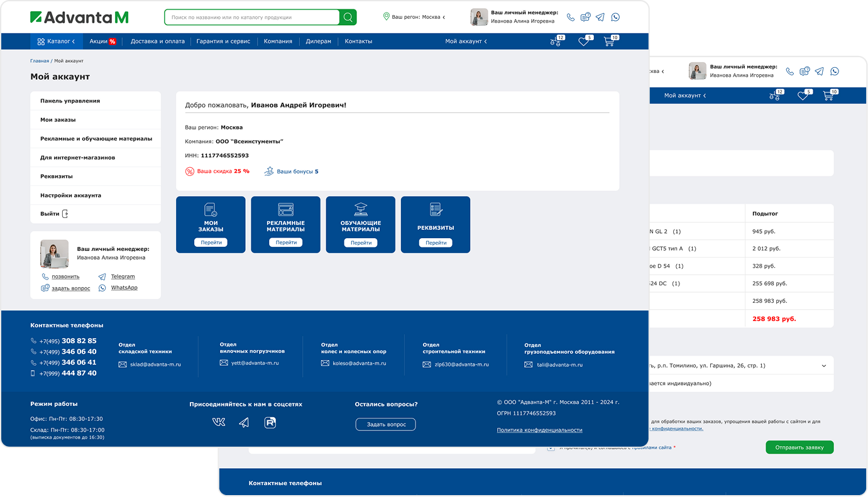Open the VK social network icon in footer

click(219, 423)
